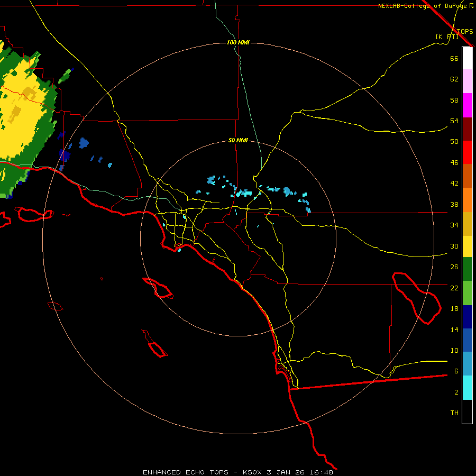The width and height of the screenshot is (476, 476).
Task: Click the '16:40' time in the caption
Action: point(322,472)
